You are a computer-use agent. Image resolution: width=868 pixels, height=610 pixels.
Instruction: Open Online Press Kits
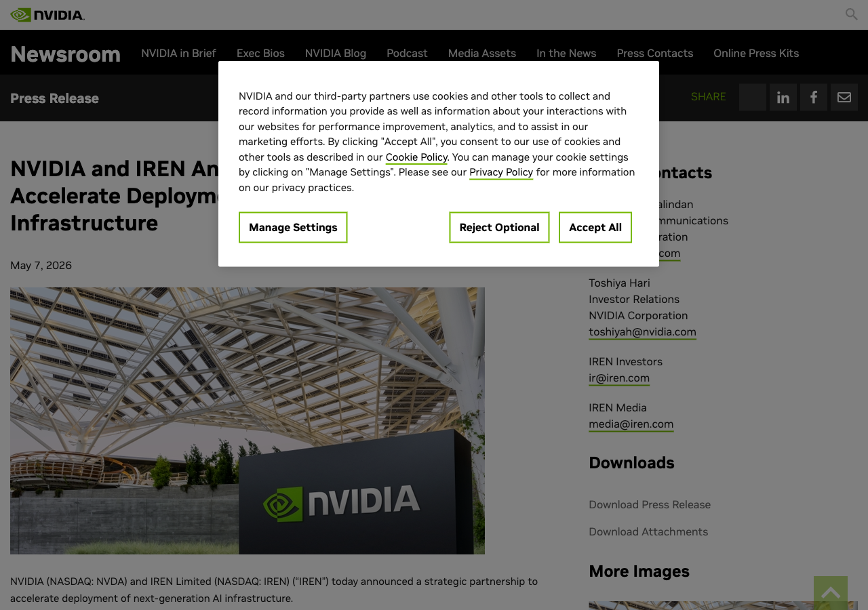pyautogui.click(x=756, y=53)
